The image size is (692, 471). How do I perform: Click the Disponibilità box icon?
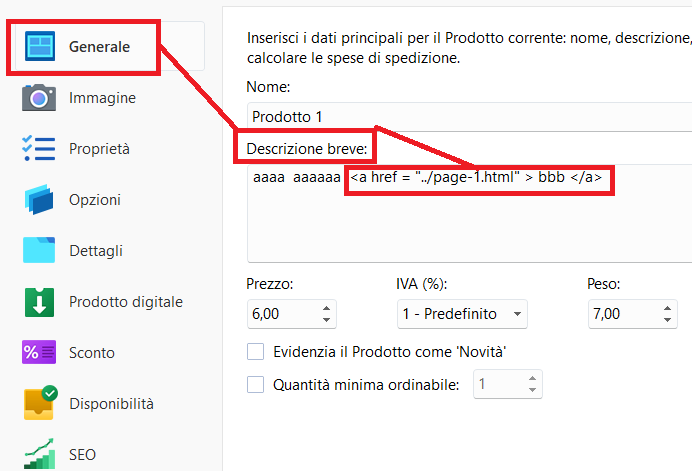point(41,403)
